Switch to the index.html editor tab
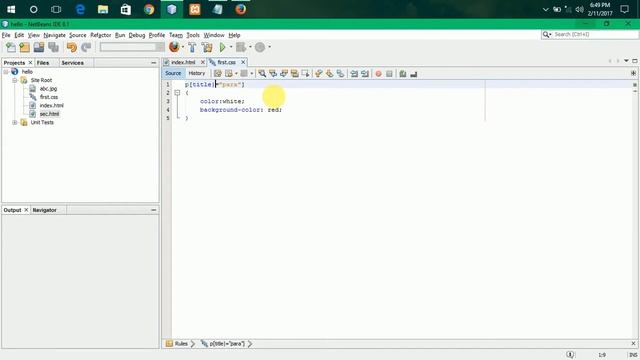The image size is (640, 360). [183, 62]
